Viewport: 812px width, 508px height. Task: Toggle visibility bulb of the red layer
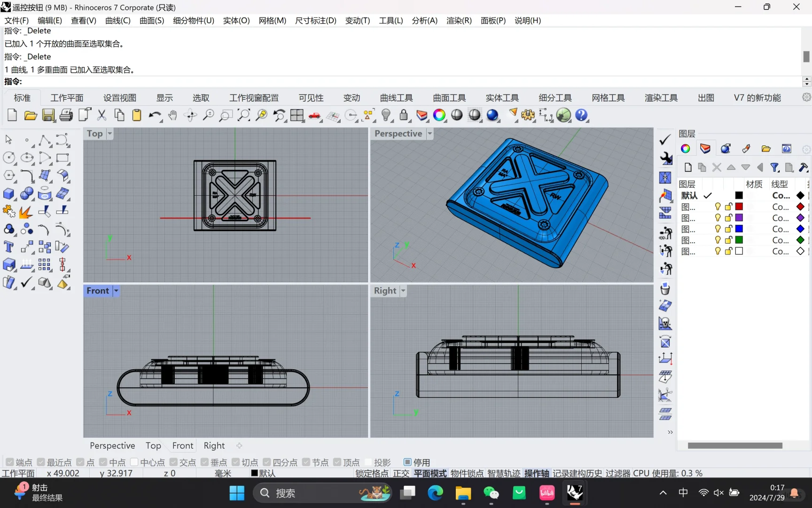718,206
